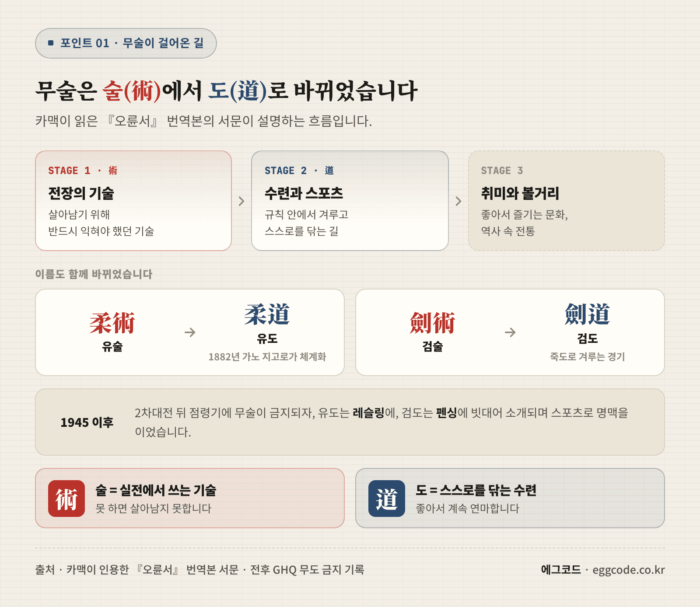
Task: Click the STAGE 2 · 道 label
Action: (299, 171)
